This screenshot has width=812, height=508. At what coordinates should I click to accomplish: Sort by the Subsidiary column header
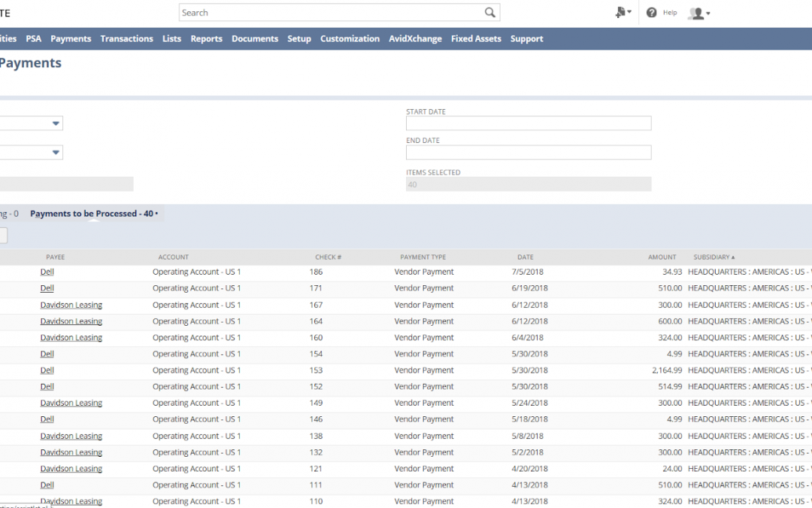coord(714,257)
